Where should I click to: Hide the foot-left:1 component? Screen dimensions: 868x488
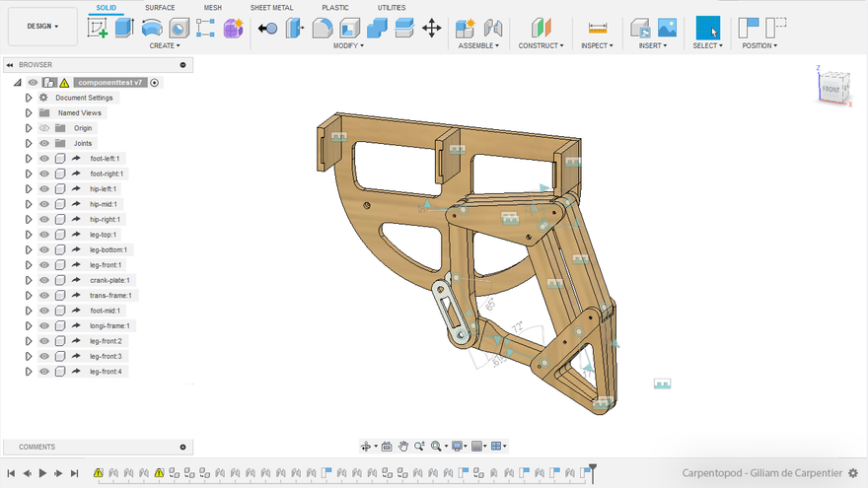44,159
